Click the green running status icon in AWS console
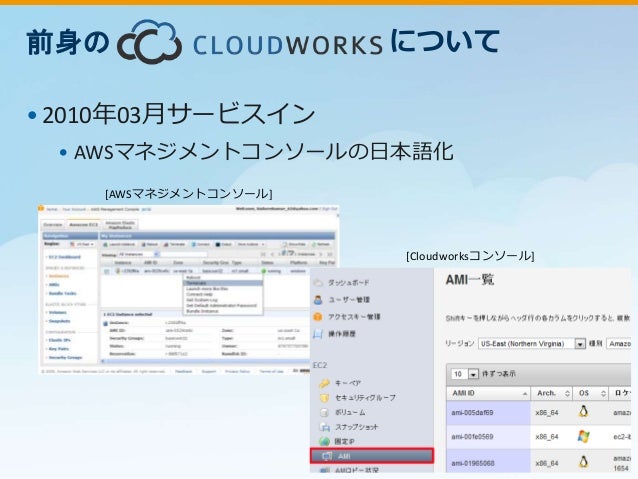The height and width of the screenshot is (479, 638). pyautogui.click(x=264, y=271)
